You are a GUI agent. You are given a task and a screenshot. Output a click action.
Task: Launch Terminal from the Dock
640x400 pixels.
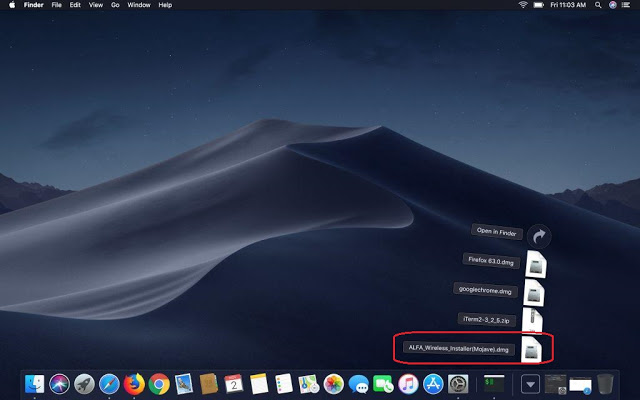(x=493, y=384)
